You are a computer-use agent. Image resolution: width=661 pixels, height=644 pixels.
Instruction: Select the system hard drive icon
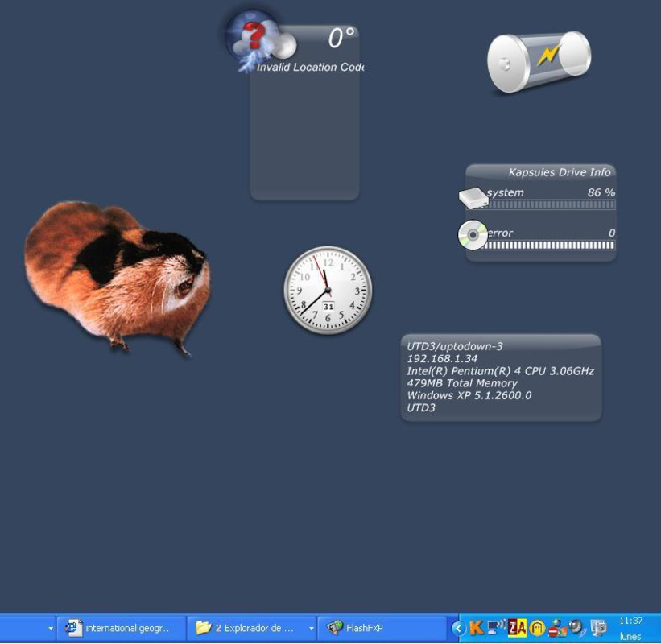(474, 198)
